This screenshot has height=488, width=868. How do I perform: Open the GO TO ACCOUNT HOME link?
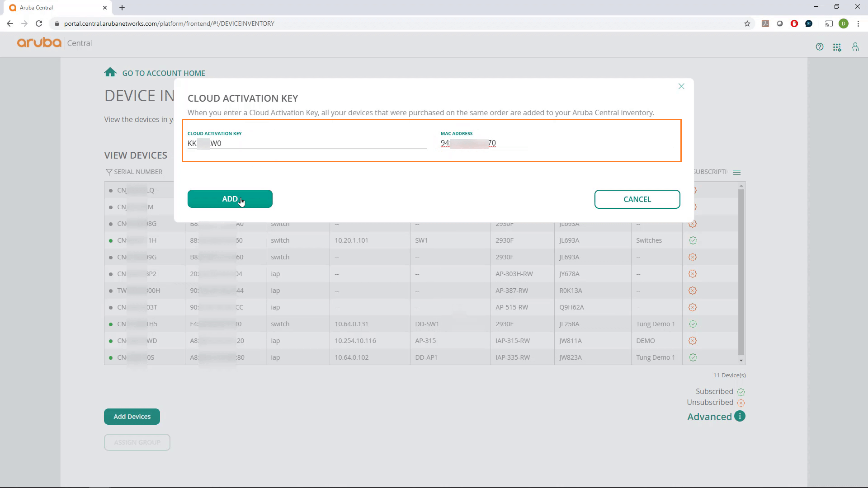pyautogui.click(x=163, y=73)
